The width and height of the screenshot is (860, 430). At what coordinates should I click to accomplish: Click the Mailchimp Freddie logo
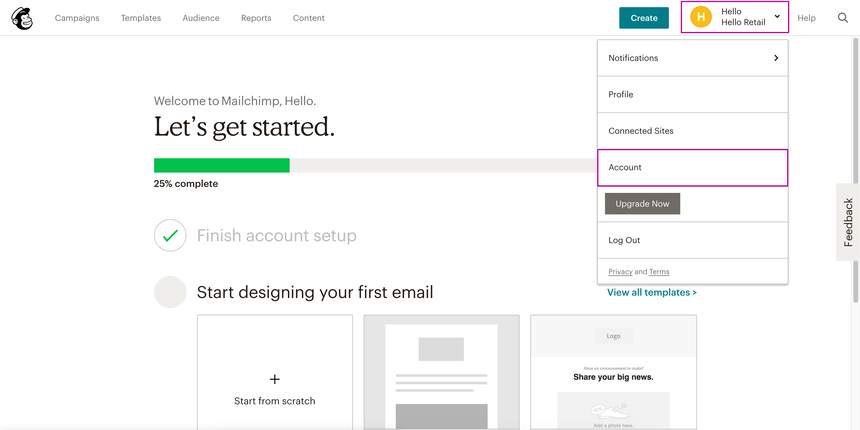click(x=21, y=18)
